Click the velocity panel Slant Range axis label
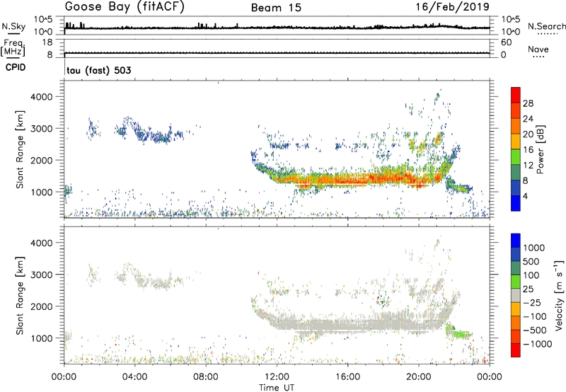Viewport: 566px width, 392px height. [x=20, y=295]
